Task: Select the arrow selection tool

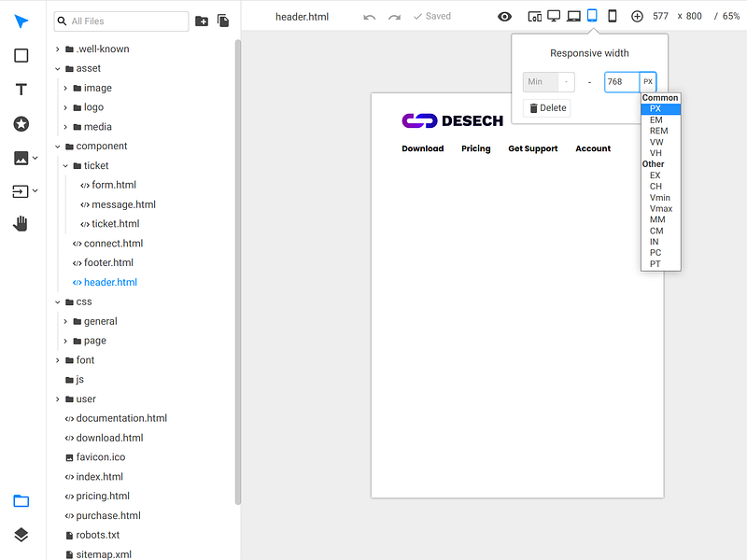Action: [x=21, y=21]
